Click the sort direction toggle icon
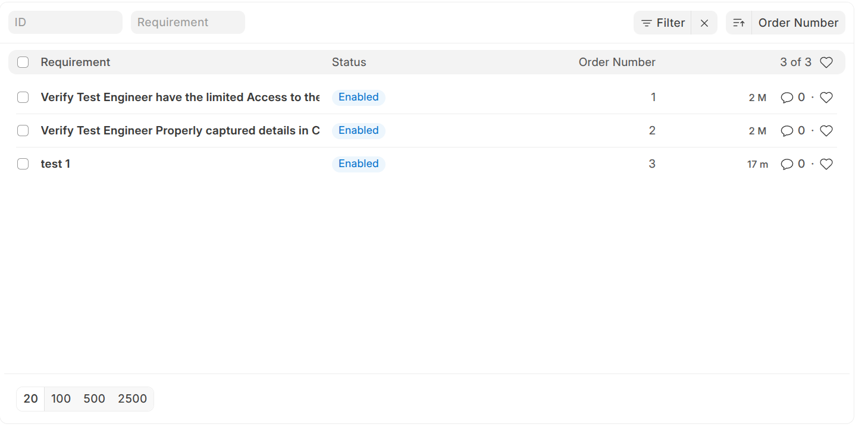The height and width of the screenshot is (427, 868). (739, 23)
